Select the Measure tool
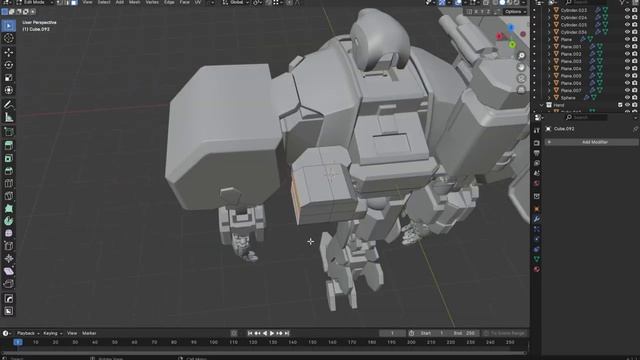The image size is (640, 360). 9,118
